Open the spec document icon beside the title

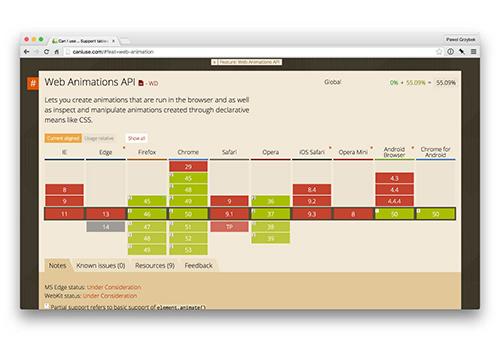point(141,83)
